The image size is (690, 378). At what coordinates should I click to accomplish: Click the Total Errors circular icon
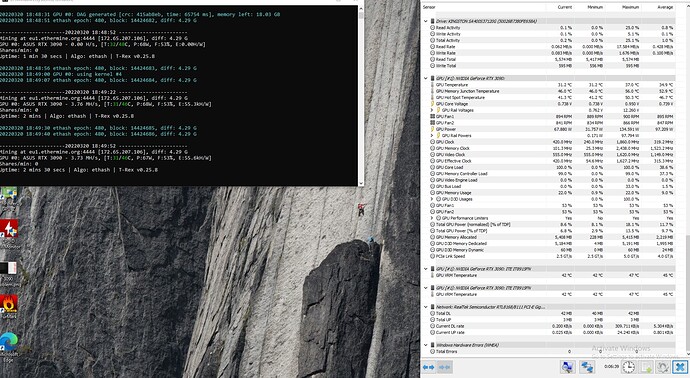[x=432, y=352]
